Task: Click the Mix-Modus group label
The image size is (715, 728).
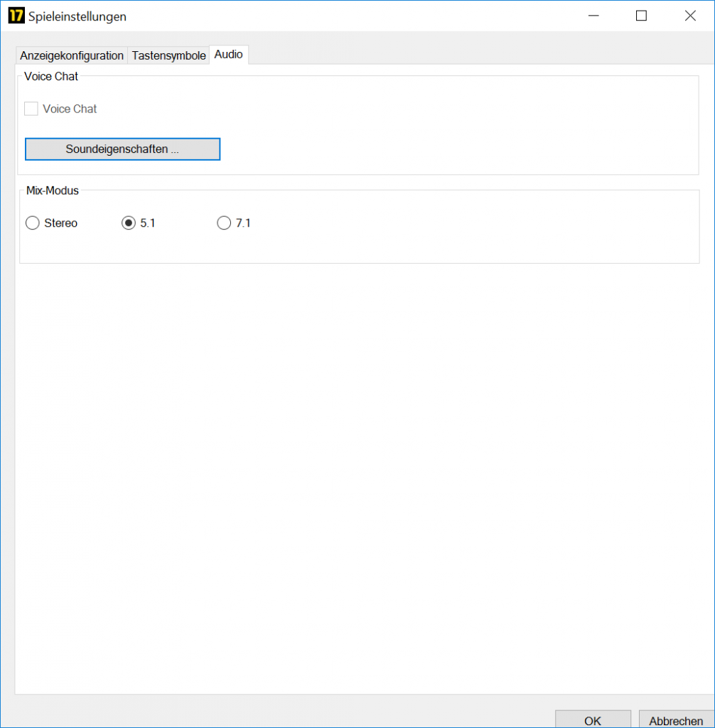Action: click(53, 191)
